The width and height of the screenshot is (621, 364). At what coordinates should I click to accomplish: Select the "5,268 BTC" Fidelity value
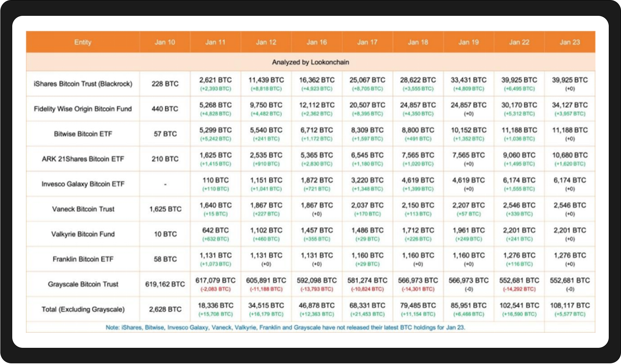coord(216,105)
